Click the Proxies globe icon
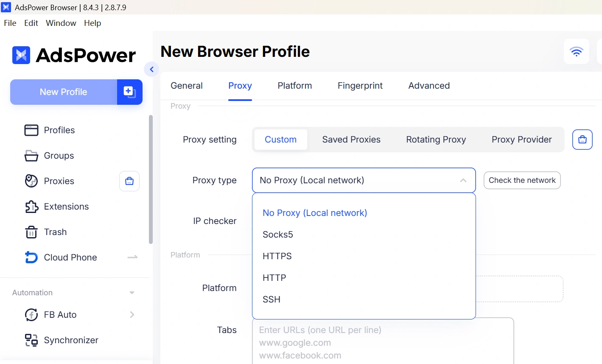This screenshot has height=364, width=602. [x=31, y=181]
